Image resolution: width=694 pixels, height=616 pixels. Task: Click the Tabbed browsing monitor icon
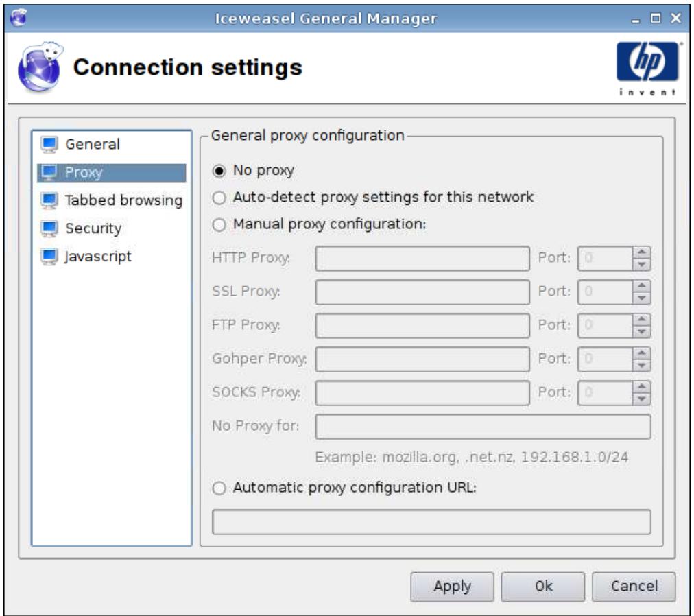pyautogui.click(x=49, y=200)
